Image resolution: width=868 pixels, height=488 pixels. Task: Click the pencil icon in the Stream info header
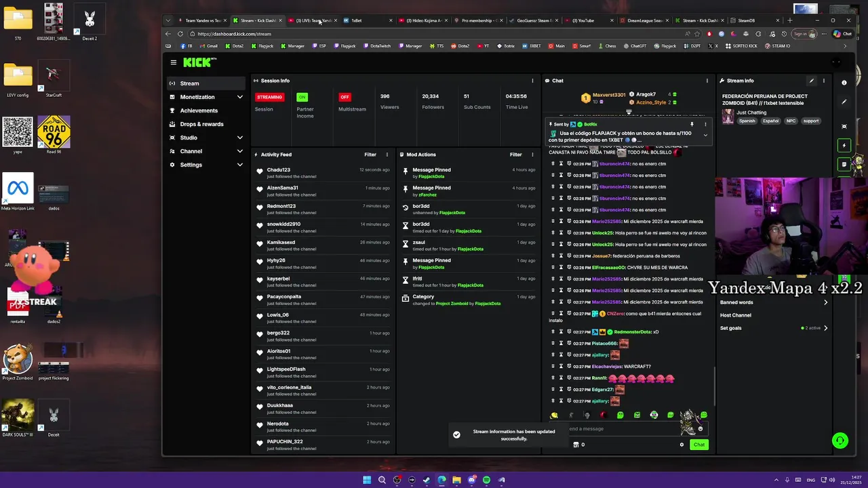coord(812,81)
